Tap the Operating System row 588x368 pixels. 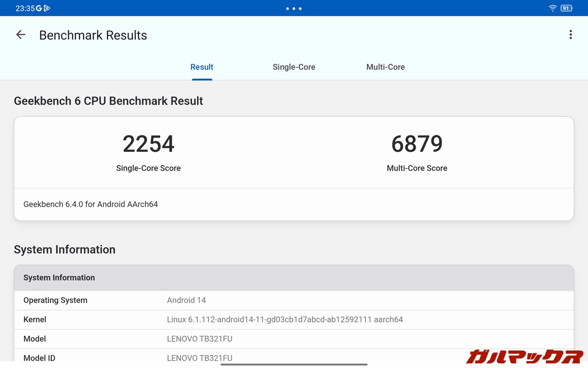coord(294,300)
